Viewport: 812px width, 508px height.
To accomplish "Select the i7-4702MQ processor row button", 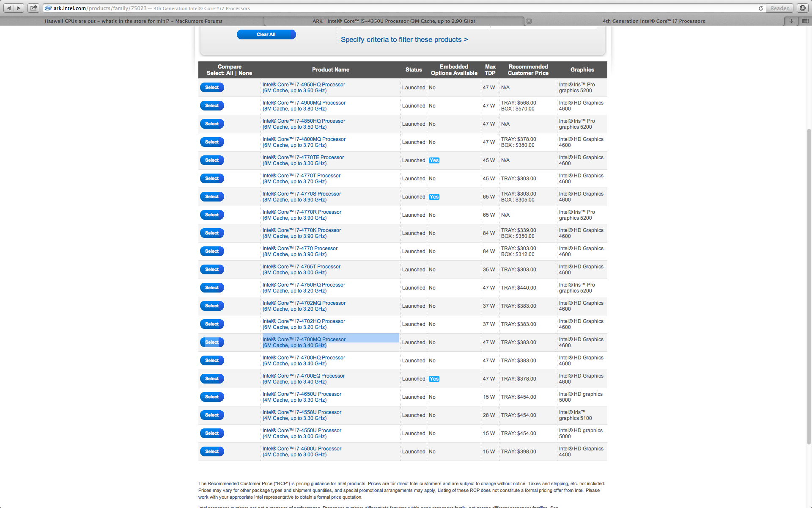I will tap(212, 306).
